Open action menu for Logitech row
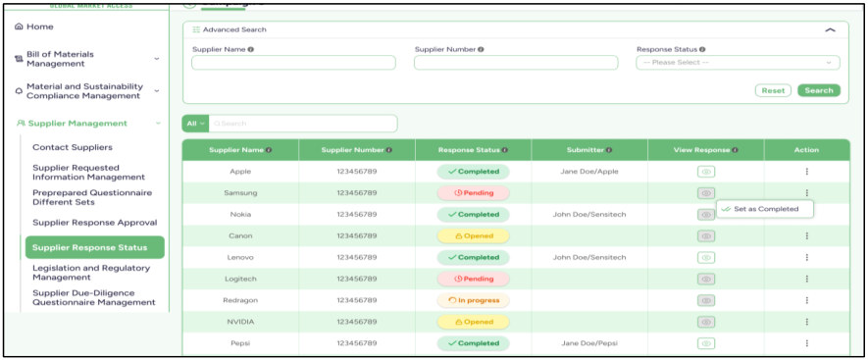 [x=806, y=280]
